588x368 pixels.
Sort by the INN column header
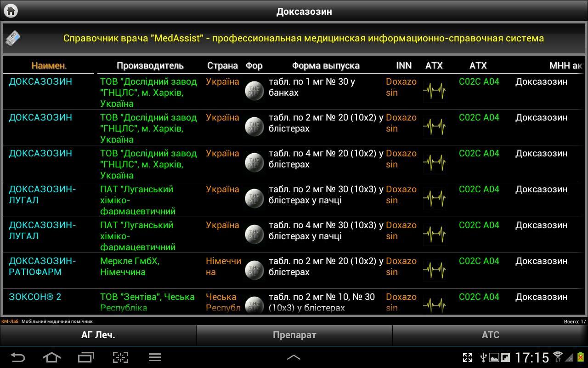point(404,66)
